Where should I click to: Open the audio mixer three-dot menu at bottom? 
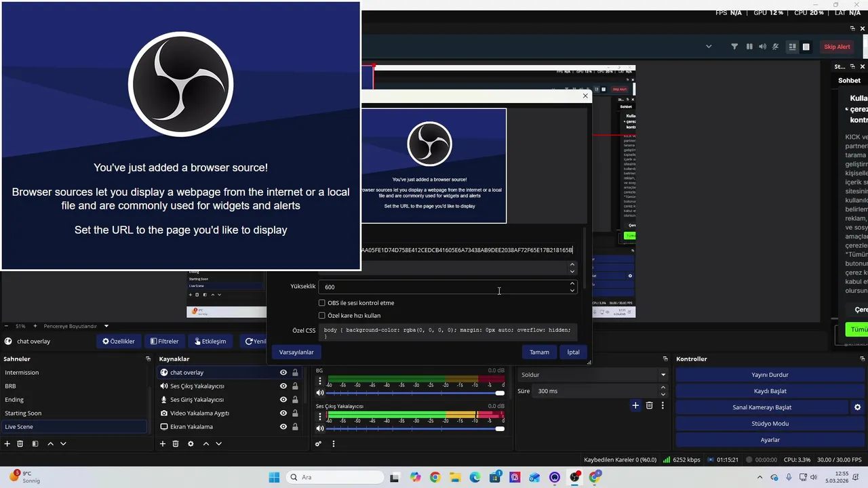(x=334, y=444)
